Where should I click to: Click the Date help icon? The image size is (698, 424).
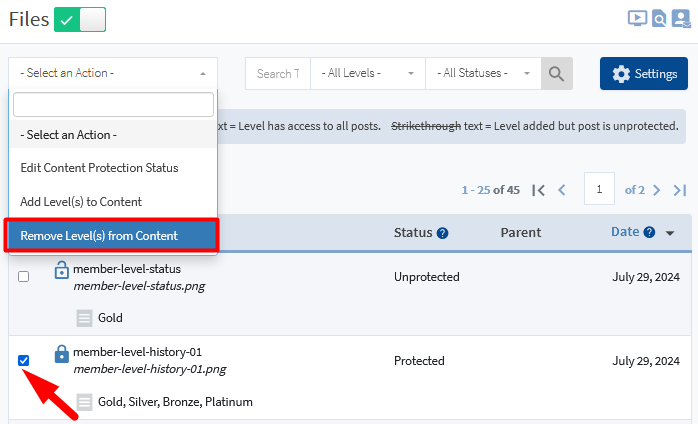tap(649, 232)
